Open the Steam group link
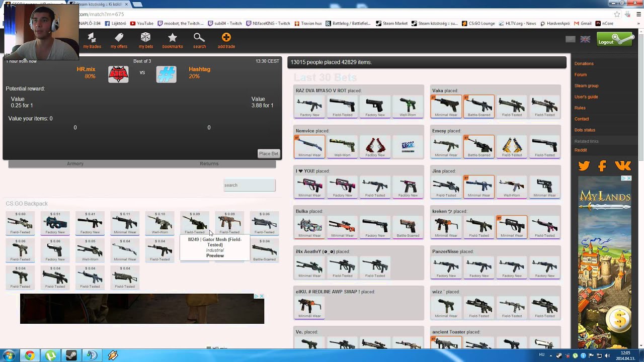 pos(586,86)
